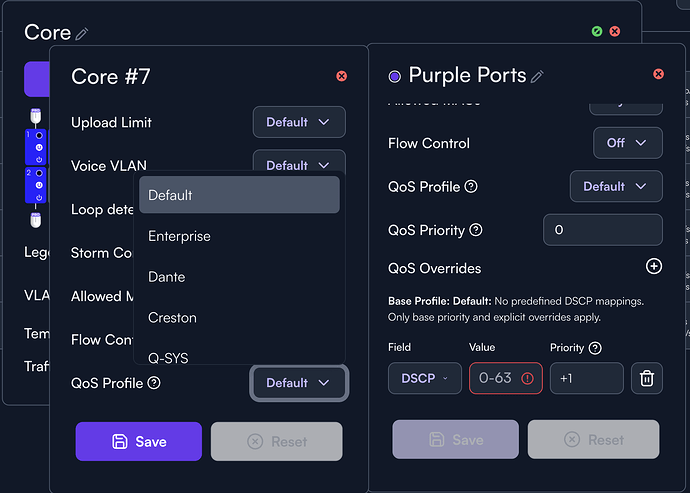Screen dimensions: 690x493
Task: Click help icon beside Priority column header
Action: pyautogui.click(x=596, y=348)
